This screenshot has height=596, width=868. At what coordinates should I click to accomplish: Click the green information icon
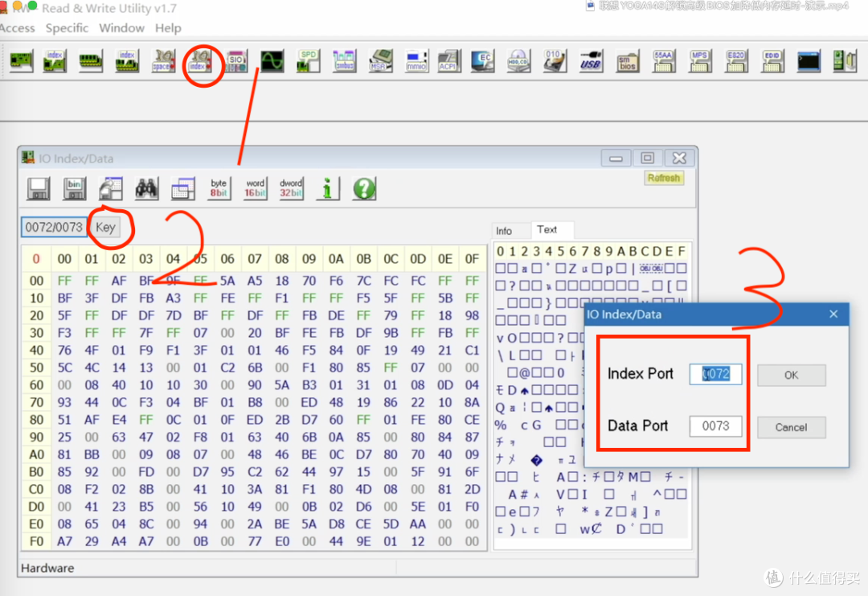click(x=328, y=188)
